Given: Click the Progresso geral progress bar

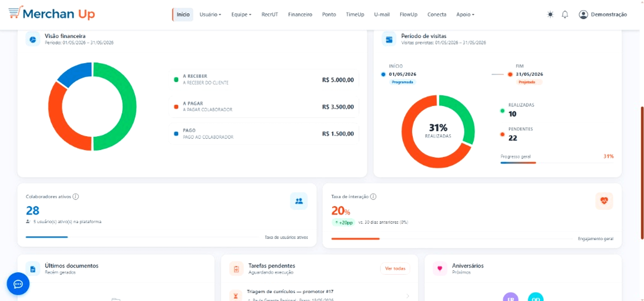Looking at the screenshot, I should coord(557,163).
